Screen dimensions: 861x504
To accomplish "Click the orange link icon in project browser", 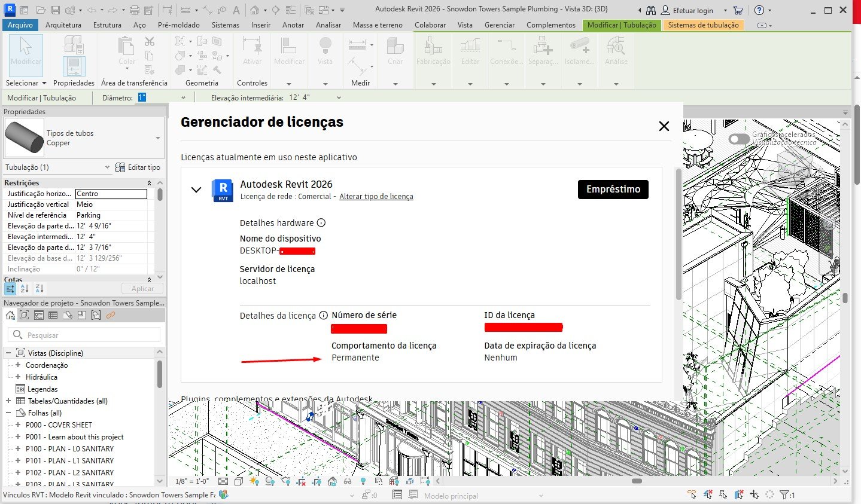I will [110, 315].
